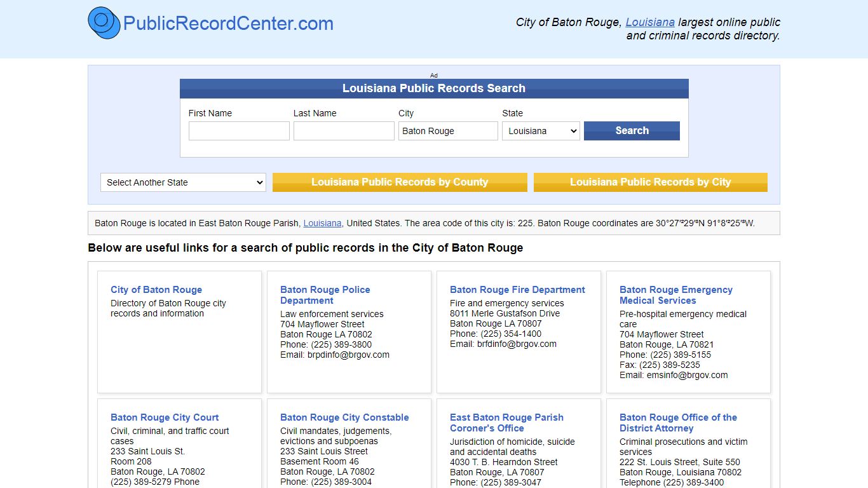The width and height of the screenshot is (868, 488).
Task: Follow the Louisiana link in header tagline
Action: [x=650, y=22]
